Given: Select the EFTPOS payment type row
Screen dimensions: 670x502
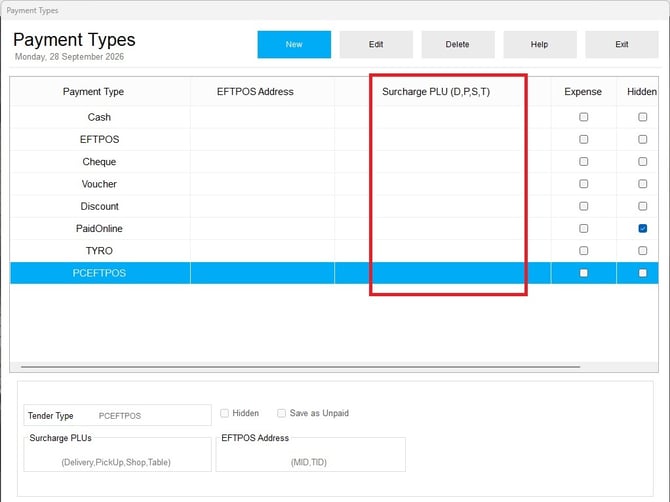Looking at the screenshot, I should point(334,139).
